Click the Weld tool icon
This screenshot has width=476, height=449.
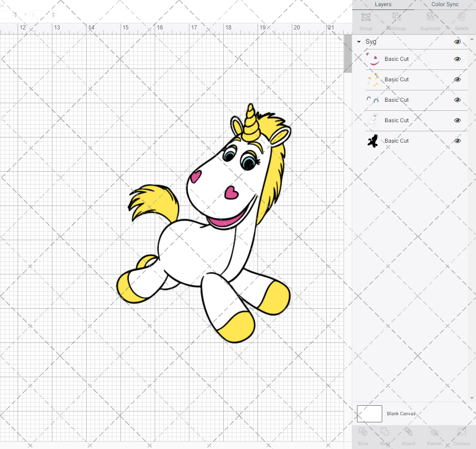click(385, 432)
